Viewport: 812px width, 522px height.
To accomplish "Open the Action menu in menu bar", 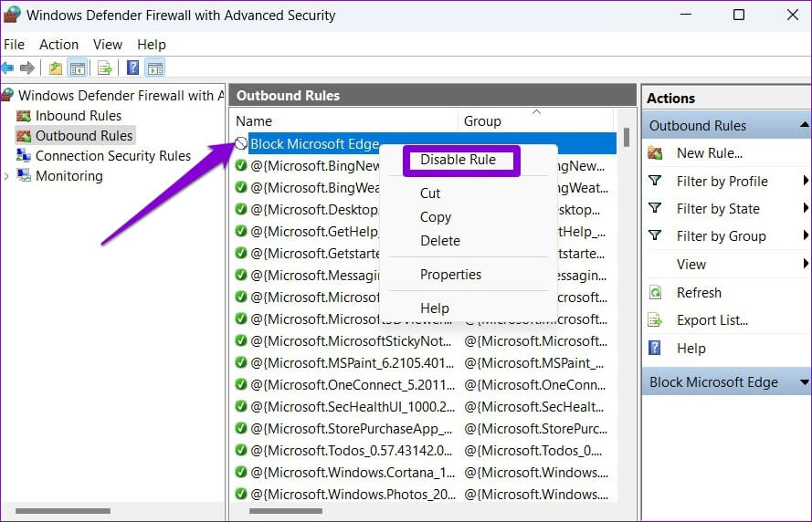I will click(x=58, y=44).
